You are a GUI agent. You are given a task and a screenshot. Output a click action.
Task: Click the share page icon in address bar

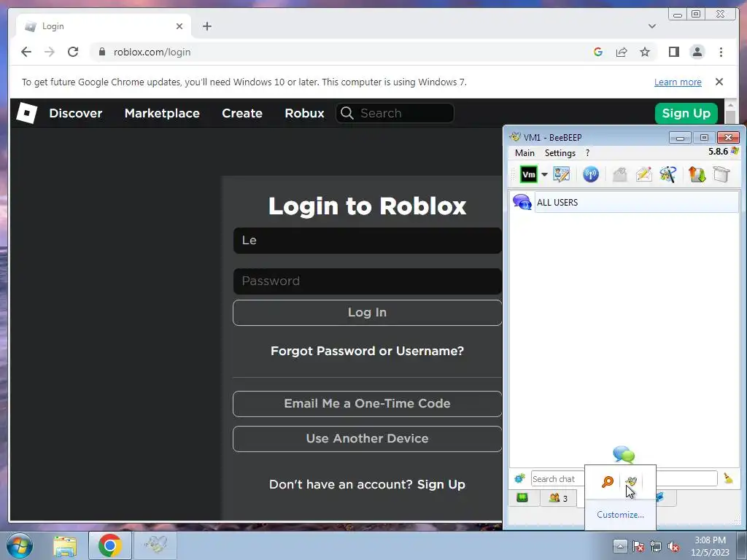[622, 52]
